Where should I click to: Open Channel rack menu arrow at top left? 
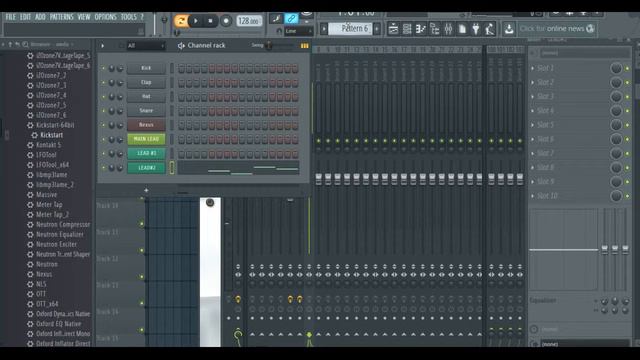pyautogui.click(x=102, y=46)
